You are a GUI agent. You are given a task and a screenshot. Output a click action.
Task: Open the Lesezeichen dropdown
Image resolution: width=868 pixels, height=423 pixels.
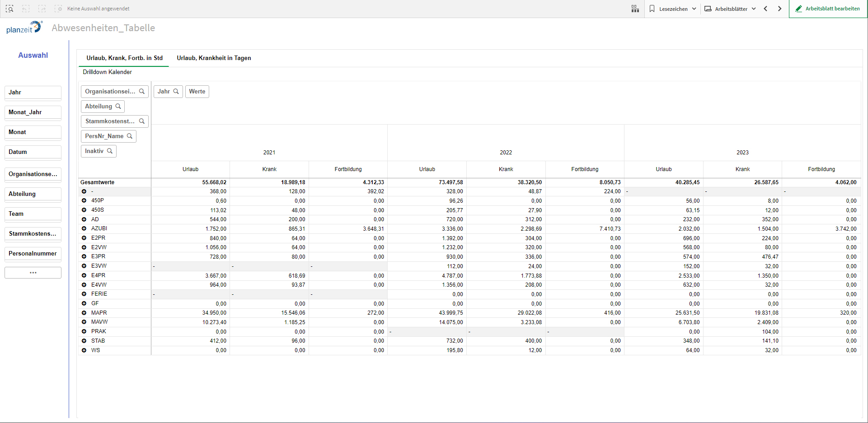672,9
